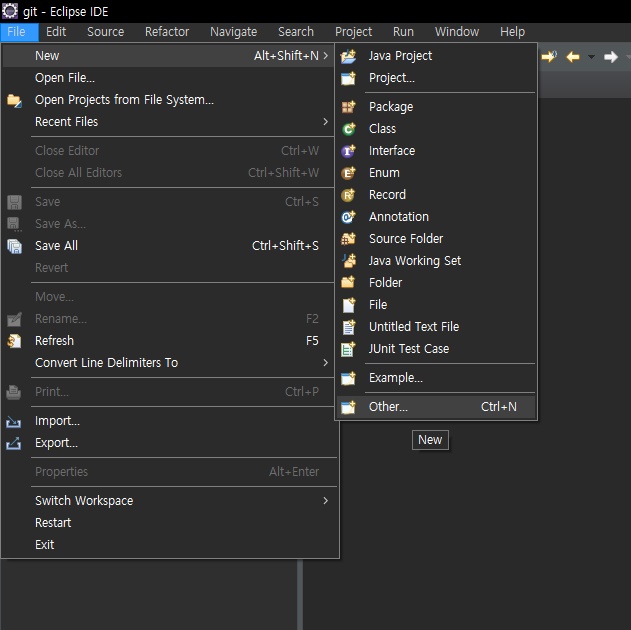Image resolution: width=631 pixels, height=630 pixels.
Task: Open the Source menu
Action: [x=106, y=32]
